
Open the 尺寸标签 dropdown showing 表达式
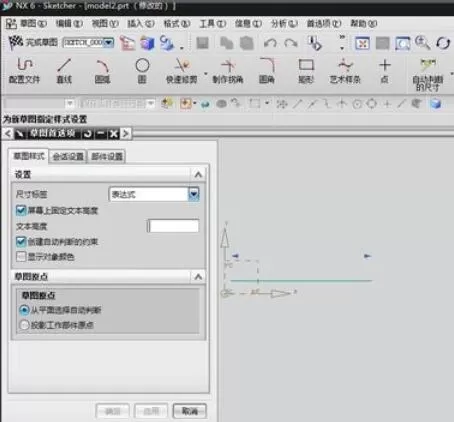[x=154, y=194]
